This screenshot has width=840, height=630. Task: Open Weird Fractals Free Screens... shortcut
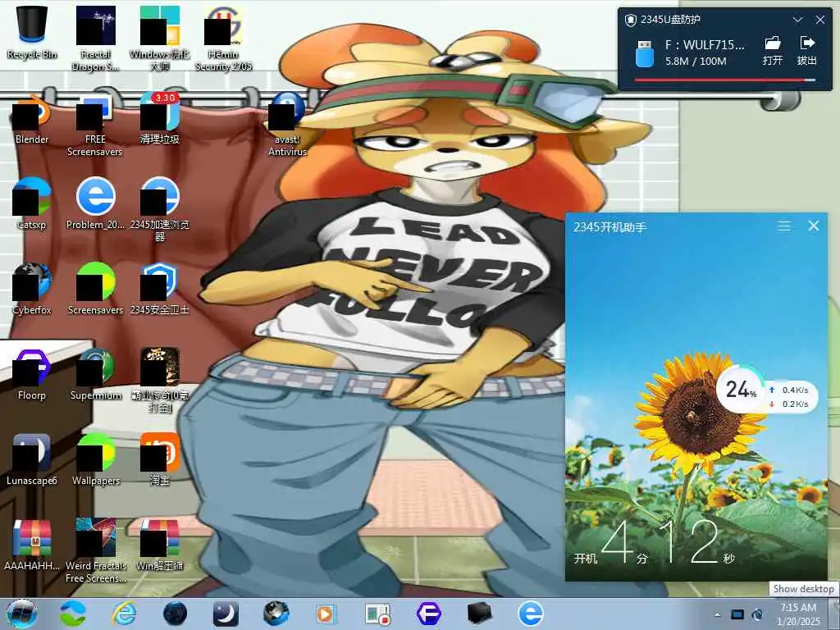point(95,550)
